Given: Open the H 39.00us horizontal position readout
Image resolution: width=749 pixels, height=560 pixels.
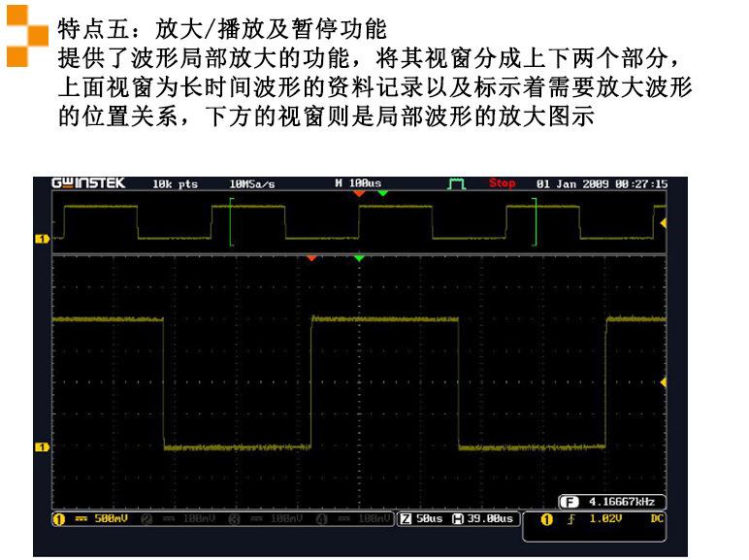Looking at the screenshot, I should click(x=482, y=519).
